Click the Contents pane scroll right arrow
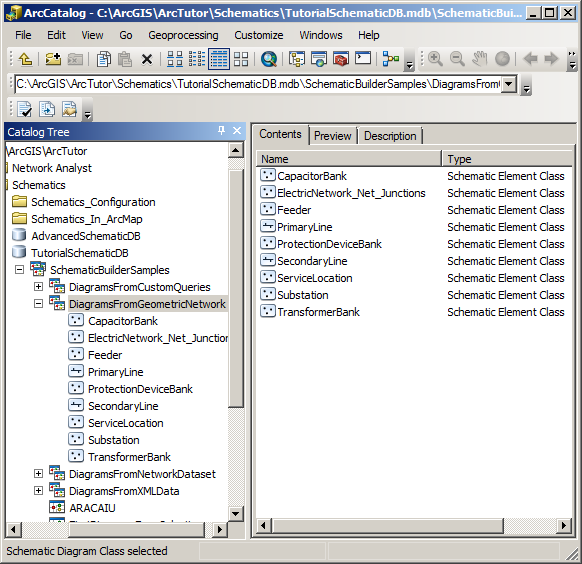Viewport: 582px width, 564px height. point(564,525)
